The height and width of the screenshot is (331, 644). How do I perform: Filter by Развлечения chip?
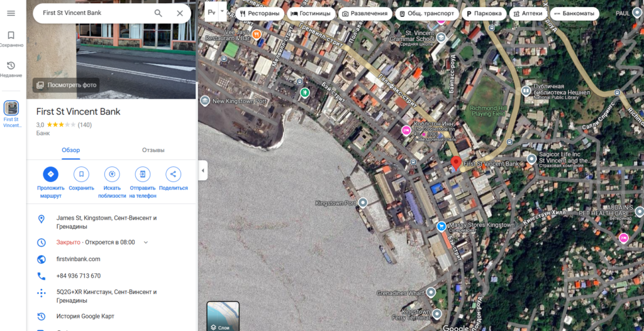[365, 14]
